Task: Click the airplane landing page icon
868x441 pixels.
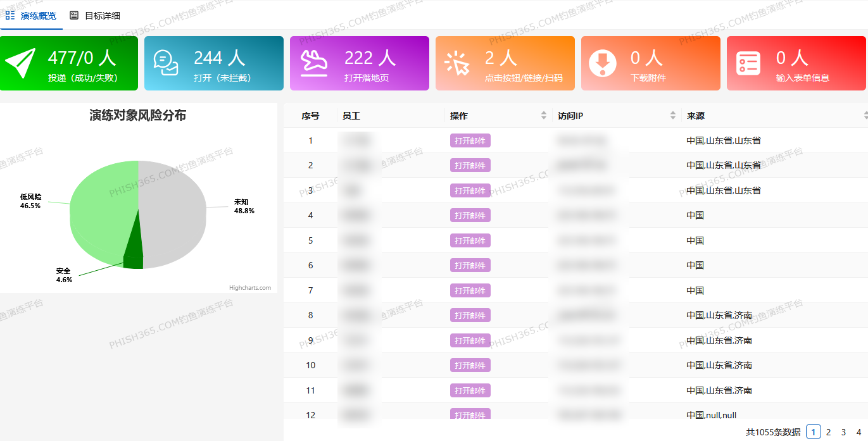Action: (x=313, y=63)
